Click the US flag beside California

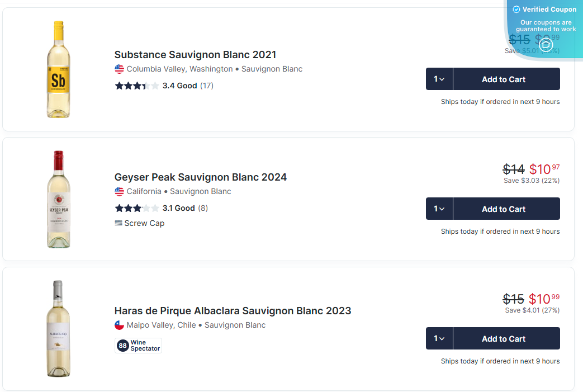pos(119,191)
